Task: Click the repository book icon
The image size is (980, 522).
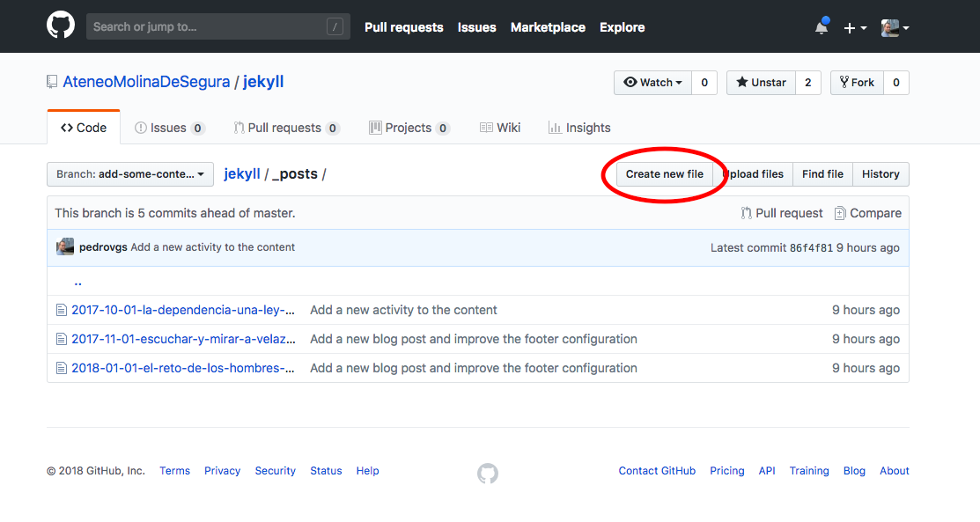Action: click(52, 82)
